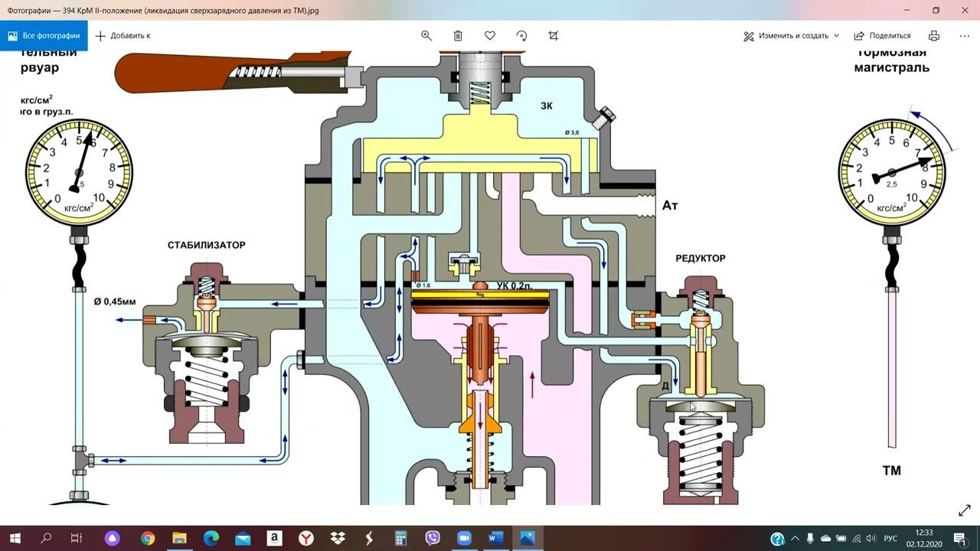Open the crop tool

click(554, 36)
